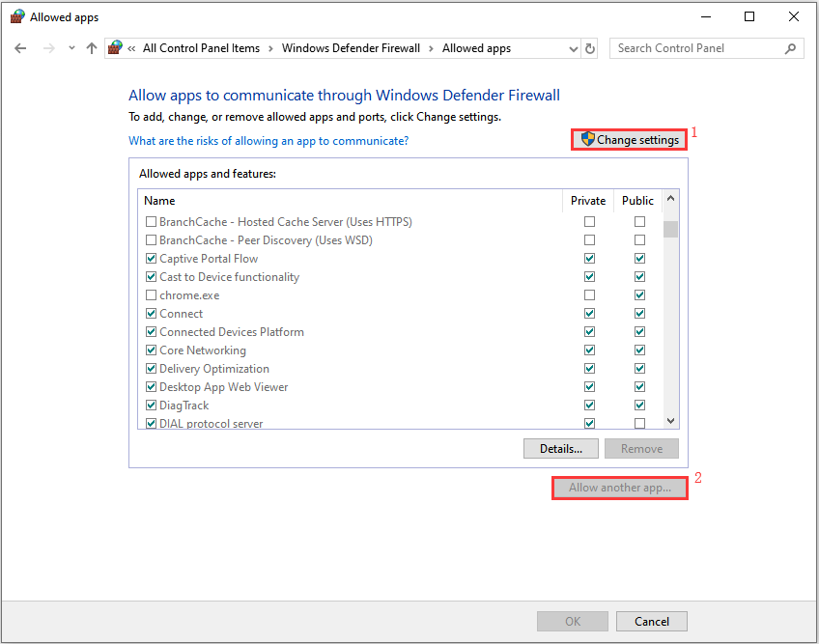Image resolution: width=819 pixels, height=644 pixels.
Task: Select the DiagTrack row text
Action: [184, 406]
